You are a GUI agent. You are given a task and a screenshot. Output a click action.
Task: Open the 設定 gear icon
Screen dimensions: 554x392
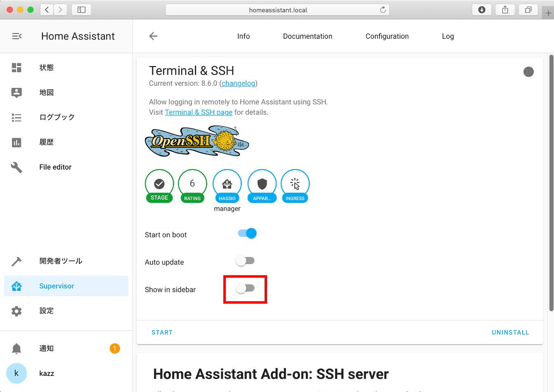(17, 311)
